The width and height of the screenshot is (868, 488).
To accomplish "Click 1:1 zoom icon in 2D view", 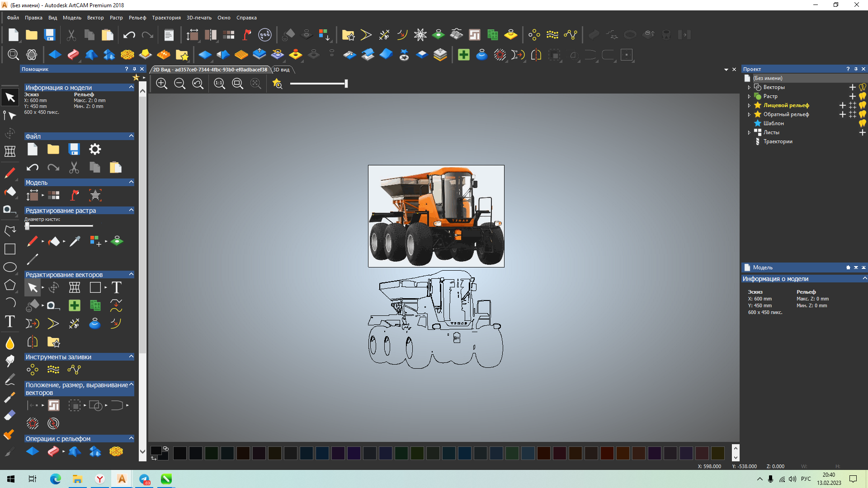I will [x=220, y=84].
